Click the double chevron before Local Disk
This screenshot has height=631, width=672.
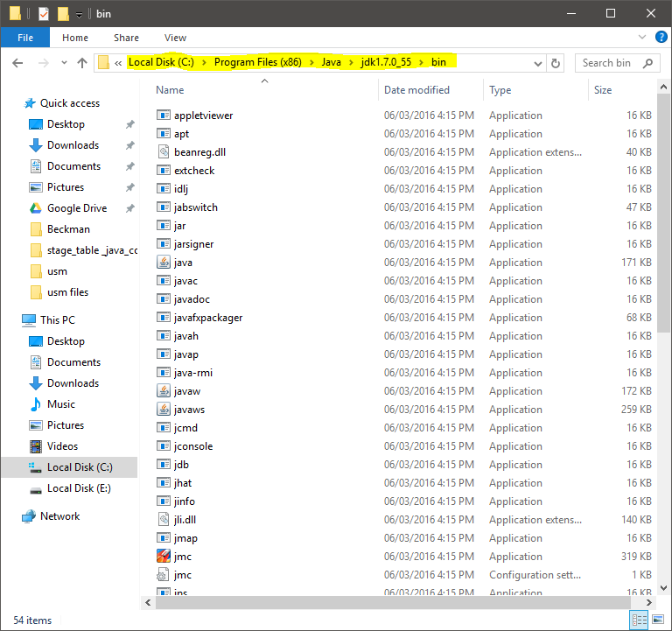tap(118, 63)
